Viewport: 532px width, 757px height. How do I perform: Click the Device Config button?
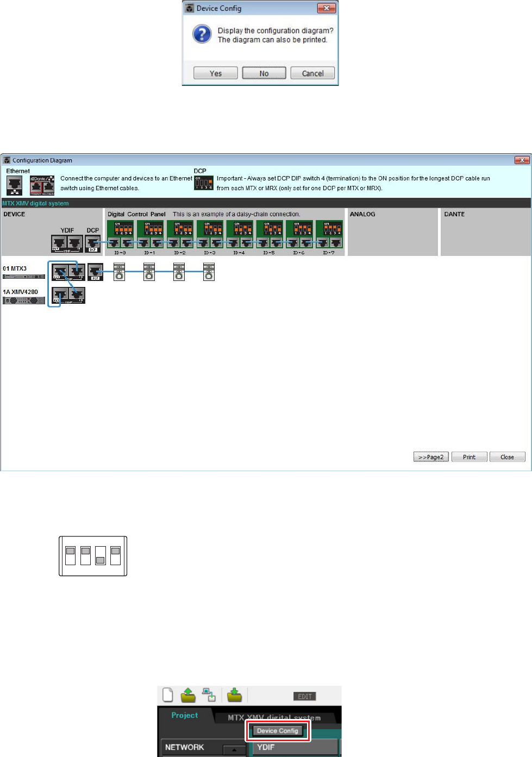278,731
